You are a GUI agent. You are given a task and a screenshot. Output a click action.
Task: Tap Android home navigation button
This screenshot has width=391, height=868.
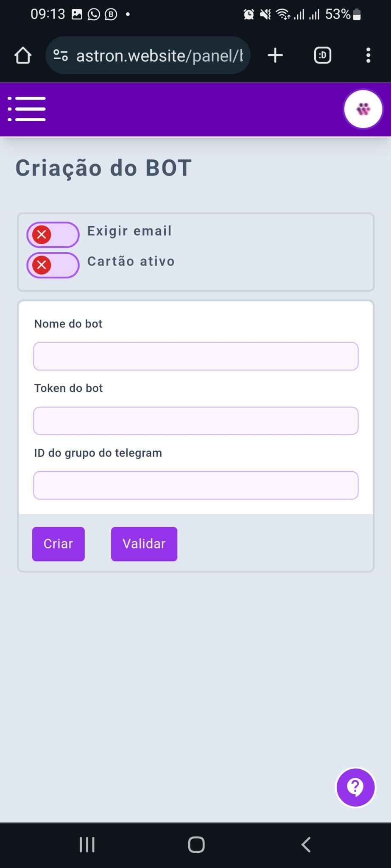[x=196, y=844]
